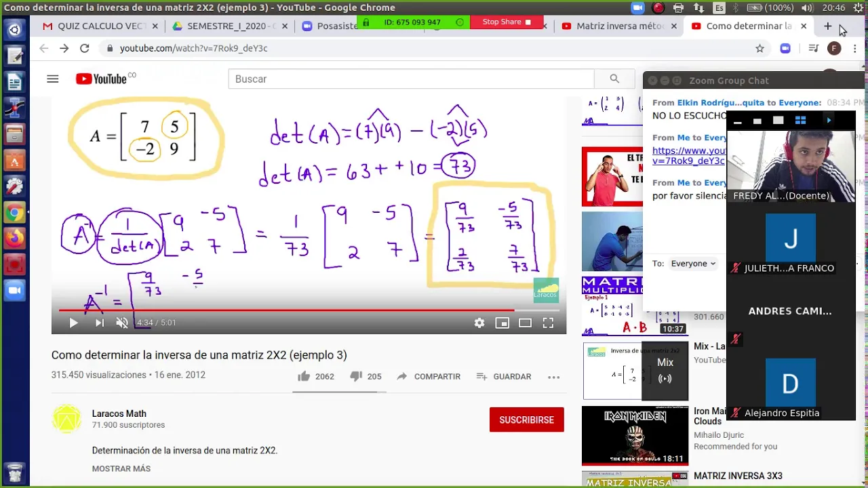The image size is (868, 488).
Task: Open the Everyone recipient dropdown in chat
Action: 693,264
